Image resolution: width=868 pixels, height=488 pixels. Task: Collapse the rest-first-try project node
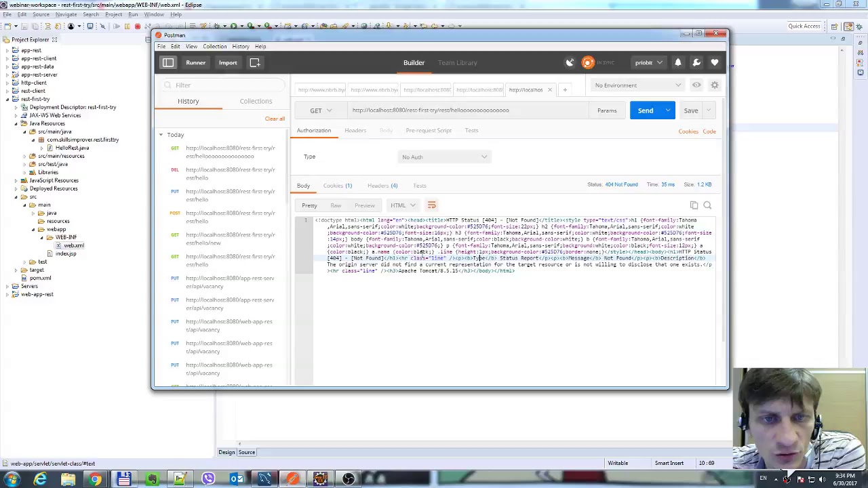(7, 99)
